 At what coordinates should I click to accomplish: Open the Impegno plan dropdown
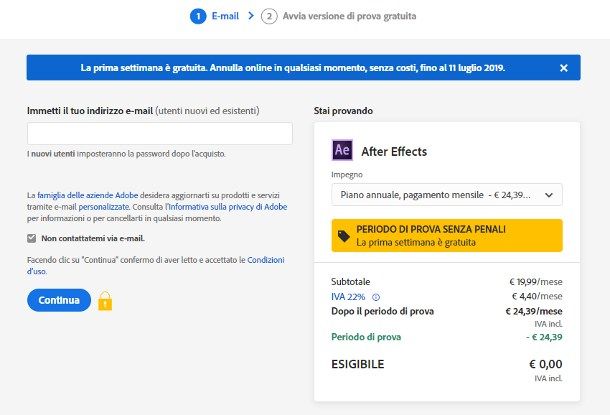[x=447, y=195]
